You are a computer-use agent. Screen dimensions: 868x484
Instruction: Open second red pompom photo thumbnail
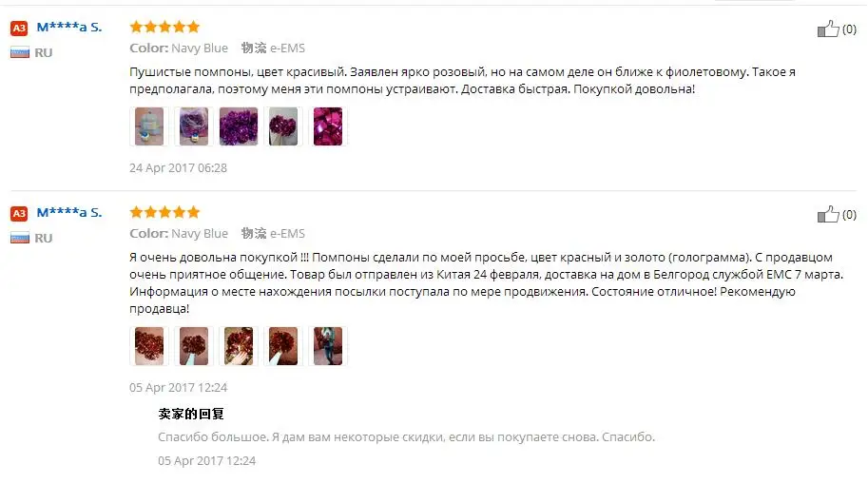194,346
